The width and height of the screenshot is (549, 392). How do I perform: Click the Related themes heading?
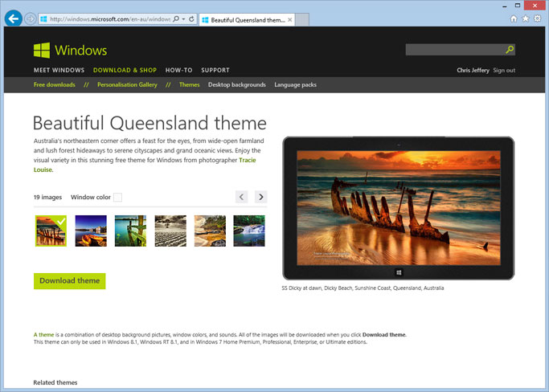(x=55, y=382)
